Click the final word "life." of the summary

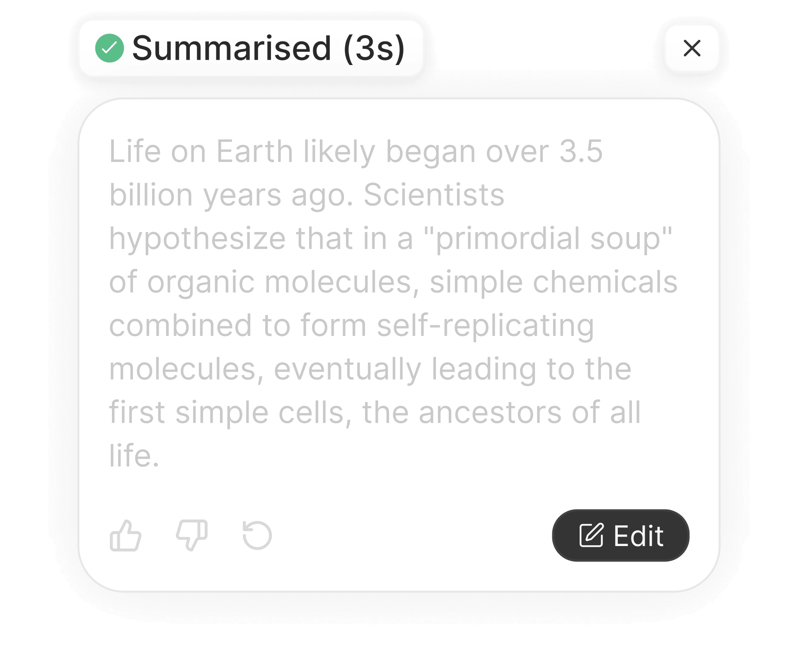[x=134, y=456]
